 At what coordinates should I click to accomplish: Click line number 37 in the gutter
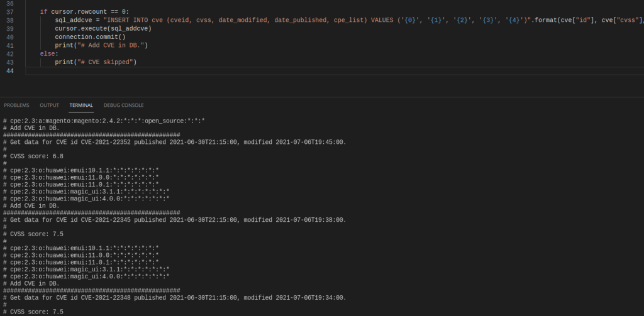pos(9,11)
